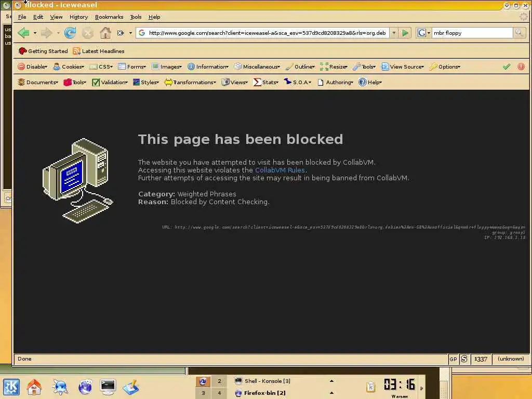Open the Options toolbar menu
Screen dimensions: 532x399
tap(445, 67)
